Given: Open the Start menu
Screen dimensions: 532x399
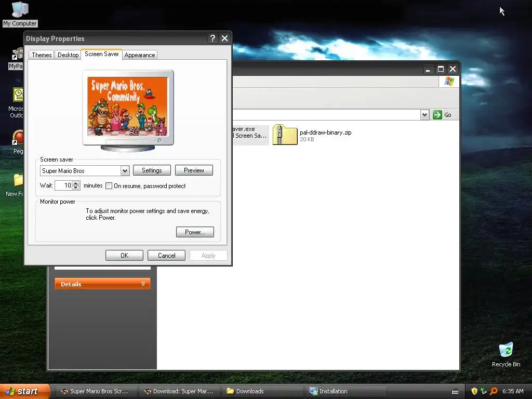Looking at the screenshot, I should pyautogui.click(x=24, y=392).
